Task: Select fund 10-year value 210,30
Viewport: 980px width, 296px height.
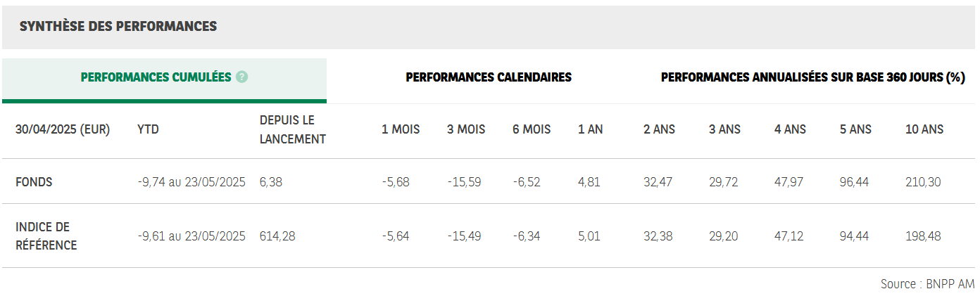Action: tap(923, 182)
